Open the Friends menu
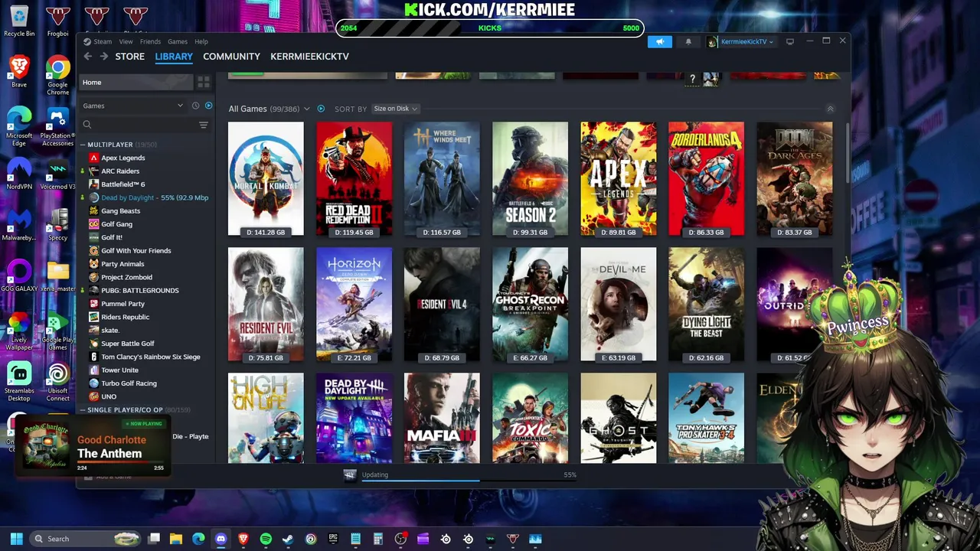This screenshot has height=551, width=980. pos(150,42)
